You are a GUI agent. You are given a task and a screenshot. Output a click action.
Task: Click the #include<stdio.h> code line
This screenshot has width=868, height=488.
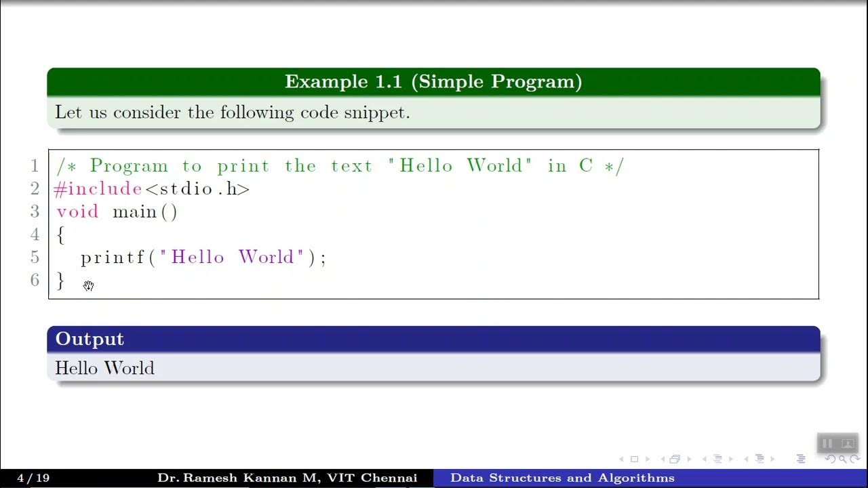pyautogui.click(x=152, y=189)
